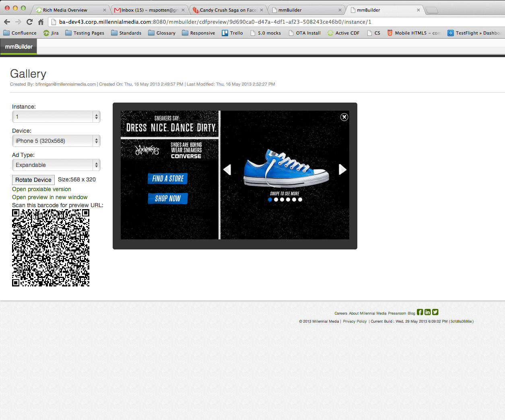505x420 pixels.
Task: Select the first blue pagination dot
Action: [270, 200]
